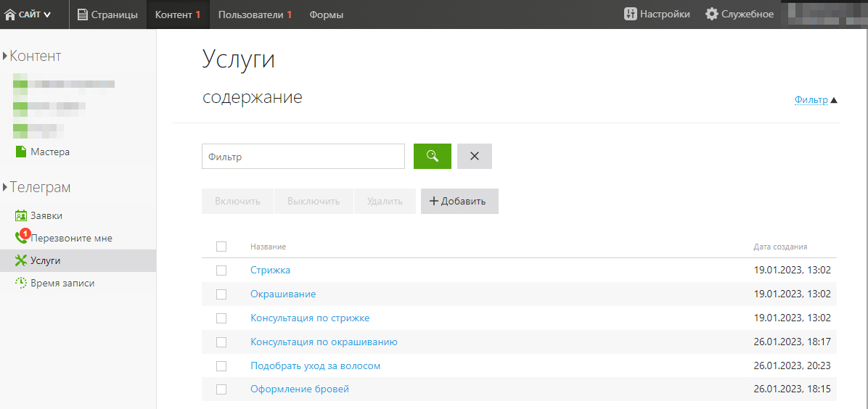
Task: Open Подобрать уход за волосом link
Action: point(316,365)
